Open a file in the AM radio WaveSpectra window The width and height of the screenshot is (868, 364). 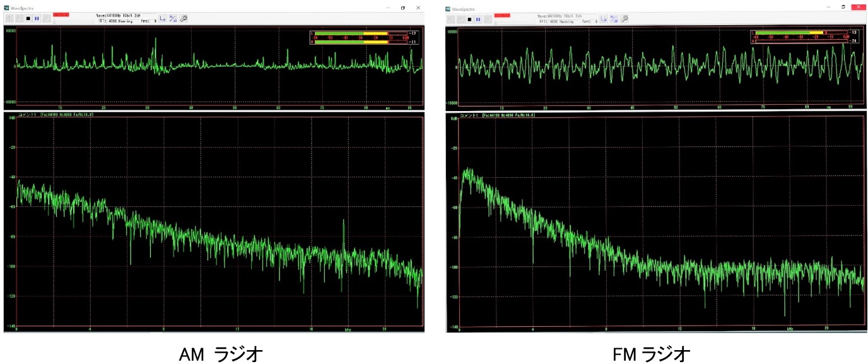click(9, 18)
